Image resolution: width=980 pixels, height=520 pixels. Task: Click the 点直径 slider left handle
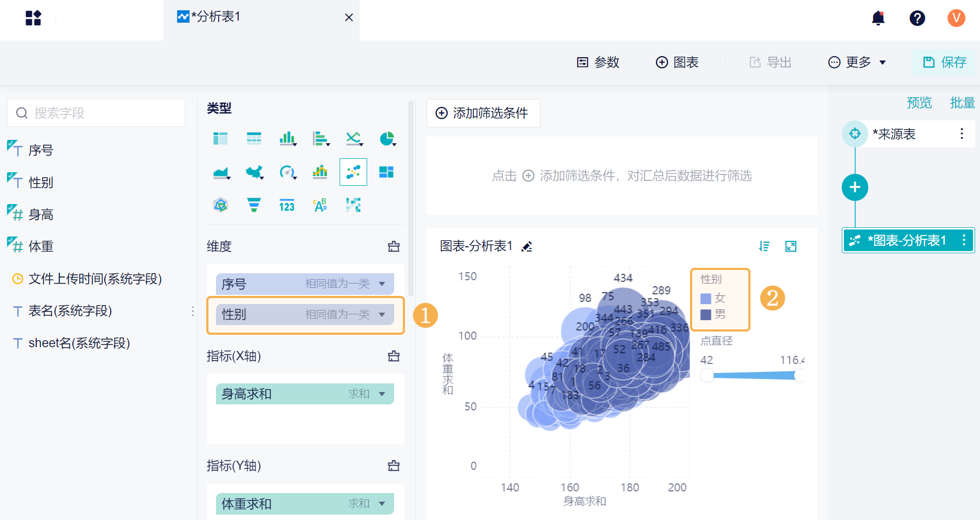[x=707, y=375]
